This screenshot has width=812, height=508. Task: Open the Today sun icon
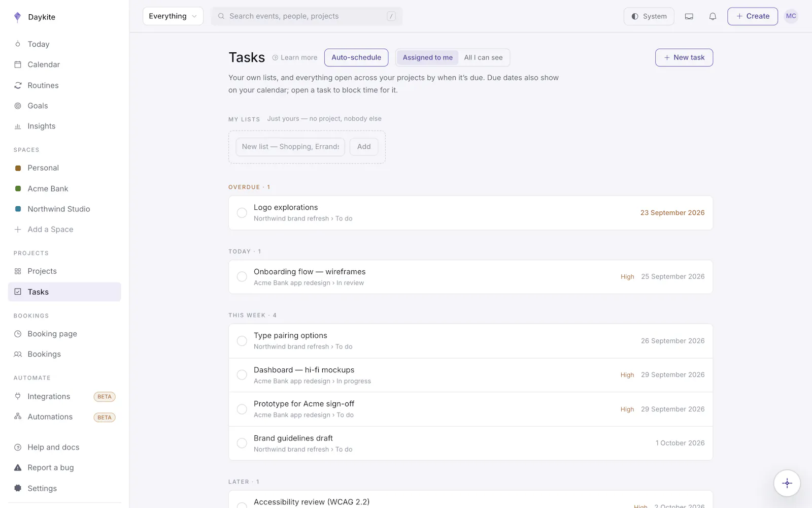point(18,44)
